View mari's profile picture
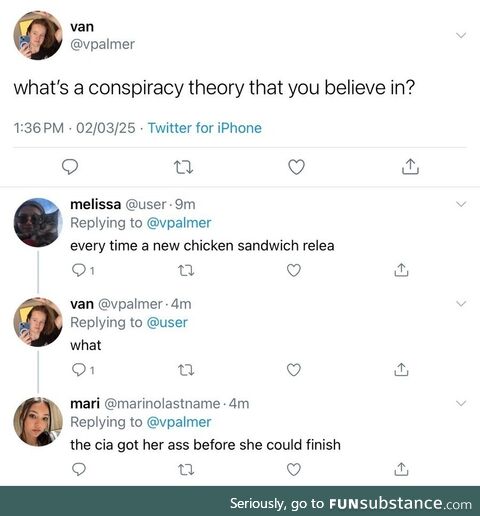The width and height of the screenshot is (480, 516). [x=38, y=422]
